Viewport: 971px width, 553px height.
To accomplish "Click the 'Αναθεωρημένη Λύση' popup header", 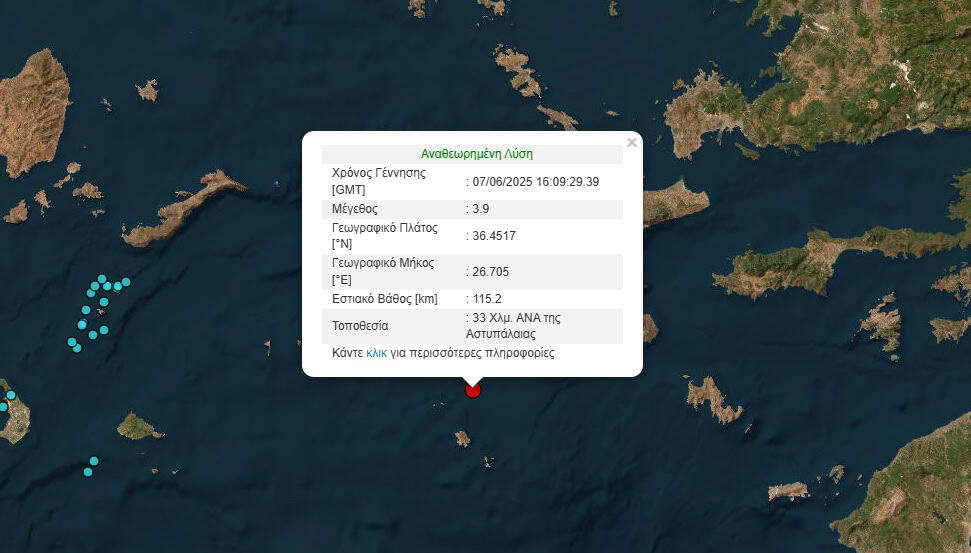I will point(477,154).
